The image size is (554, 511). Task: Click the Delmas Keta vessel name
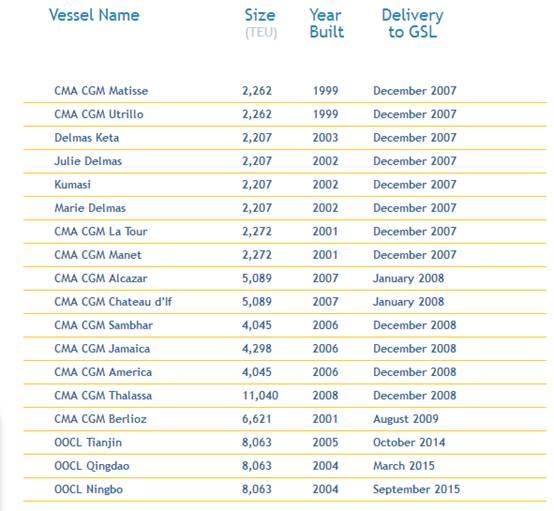(x=87, y=137)
